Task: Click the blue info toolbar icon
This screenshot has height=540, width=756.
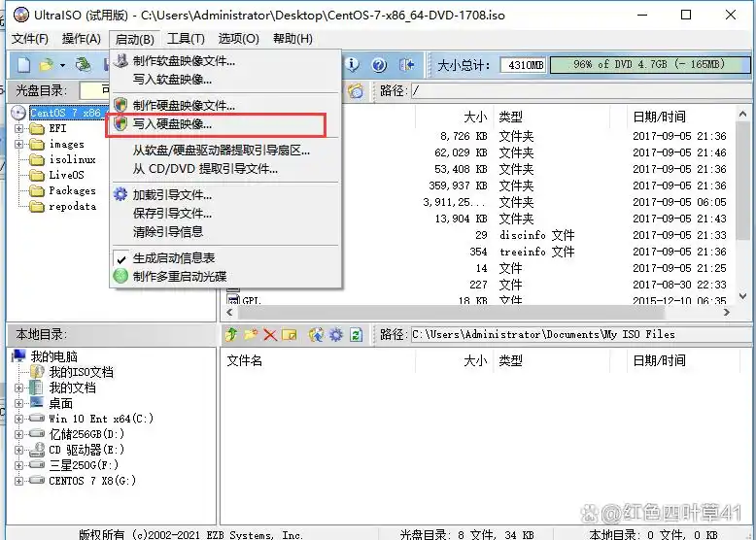Action: [353, 65]
